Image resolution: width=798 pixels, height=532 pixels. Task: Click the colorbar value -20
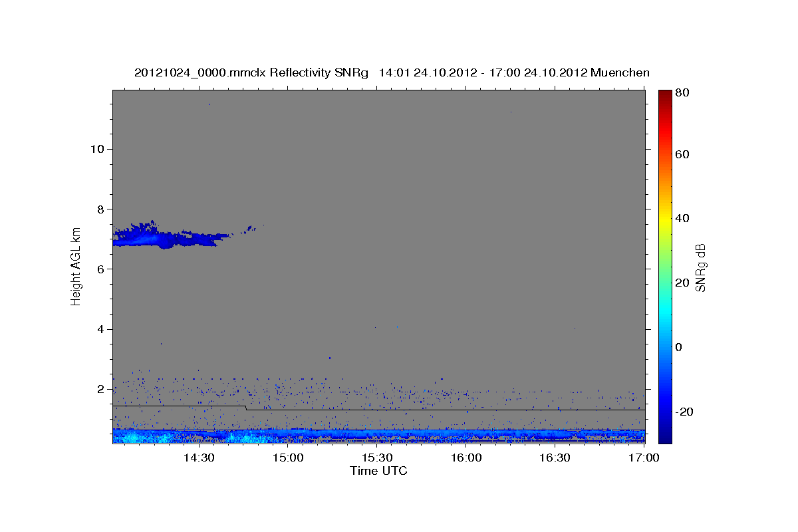pos(685,412)
